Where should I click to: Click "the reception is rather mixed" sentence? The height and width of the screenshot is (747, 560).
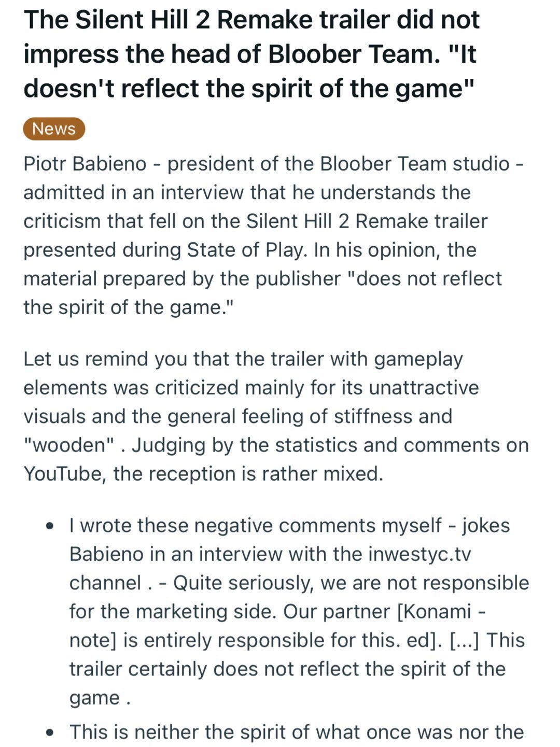point(248,474)
